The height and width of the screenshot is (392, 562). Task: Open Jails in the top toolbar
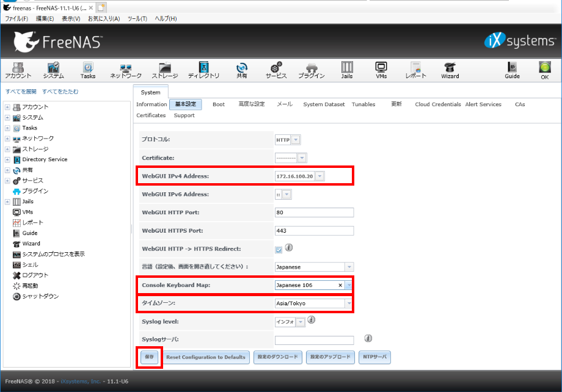pos(347,70)
